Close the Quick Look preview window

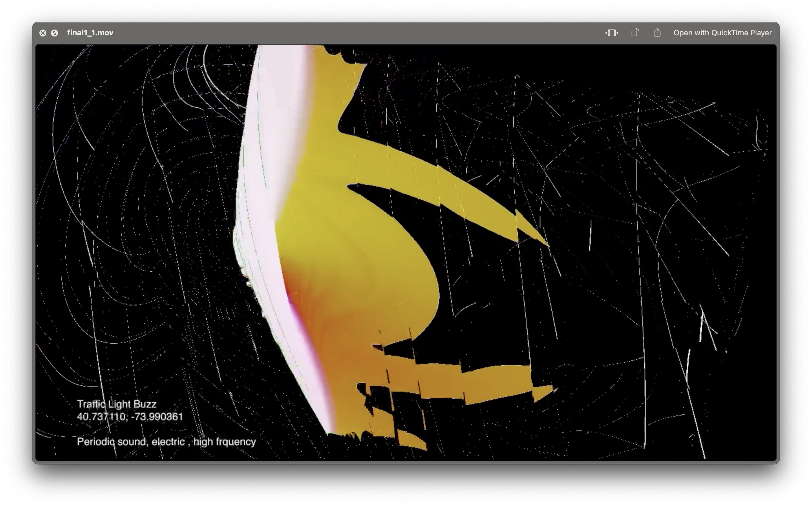pos(43,33)
